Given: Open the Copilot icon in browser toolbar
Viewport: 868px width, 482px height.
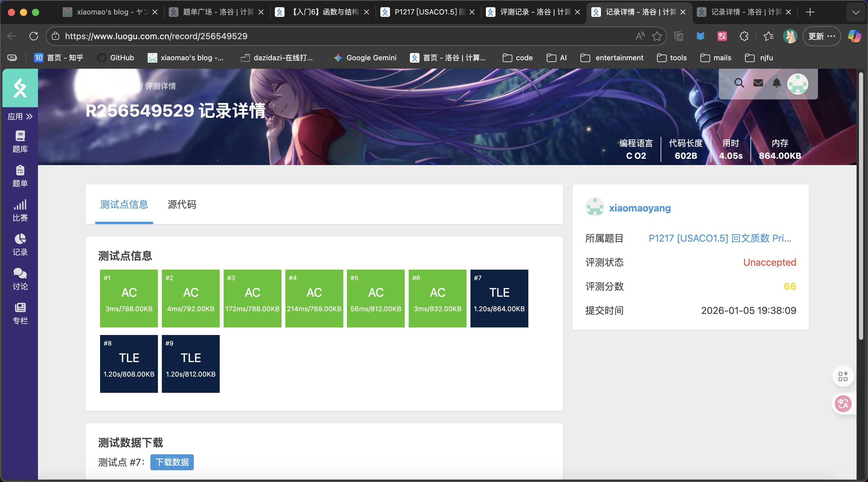Looking at the screenshot, I should 854,36.
